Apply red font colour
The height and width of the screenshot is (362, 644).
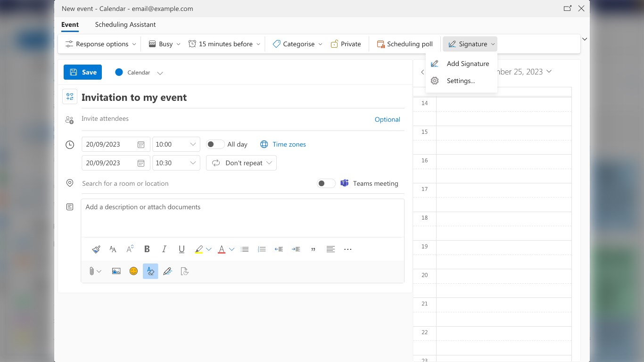[x=222, y=249]
